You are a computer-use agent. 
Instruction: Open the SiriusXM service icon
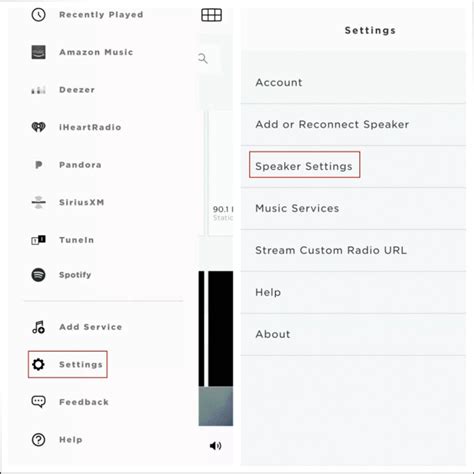coord(38,202)
